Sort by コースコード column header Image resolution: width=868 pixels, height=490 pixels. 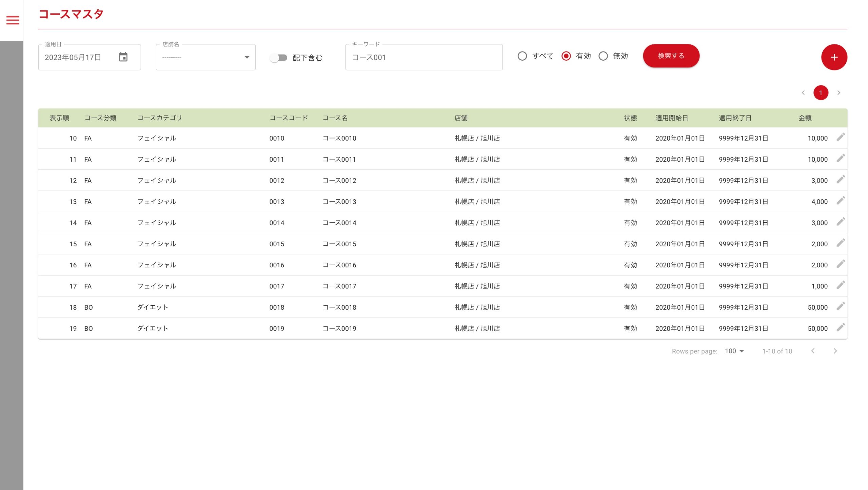(x=288, y=118)
